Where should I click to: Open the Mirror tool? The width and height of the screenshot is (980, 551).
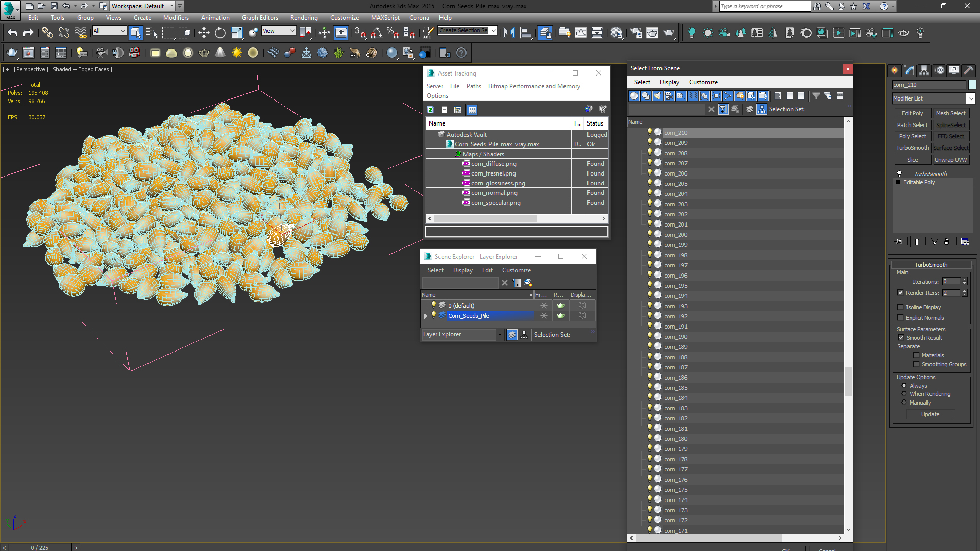pyautogui.click(x=509, y=33)
